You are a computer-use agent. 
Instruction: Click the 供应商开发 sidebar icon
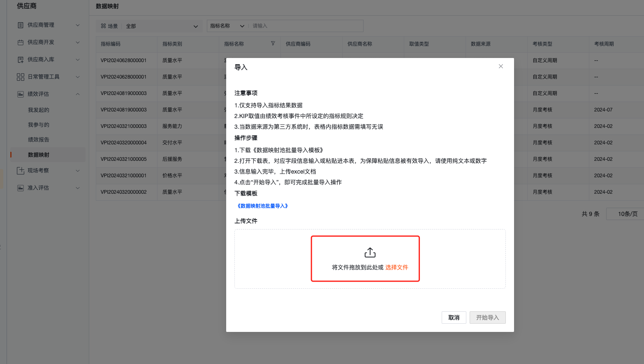[21, 42]
